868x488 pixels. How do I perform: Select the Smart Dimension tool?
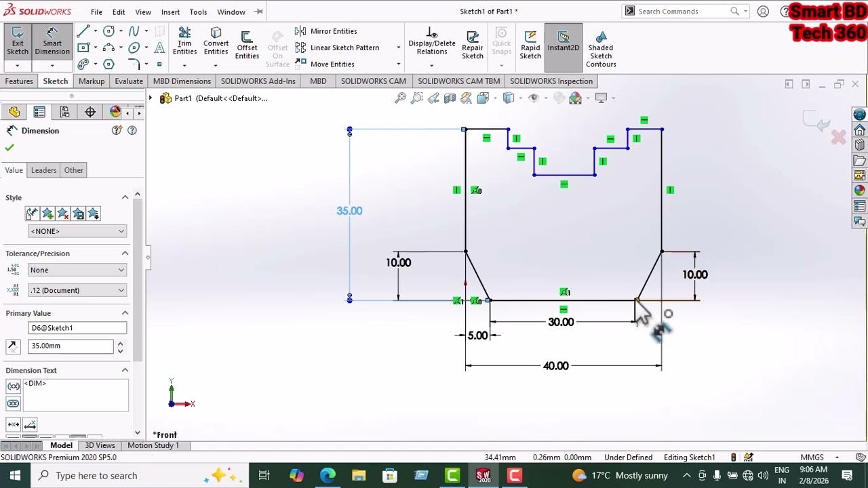[52, 42]
